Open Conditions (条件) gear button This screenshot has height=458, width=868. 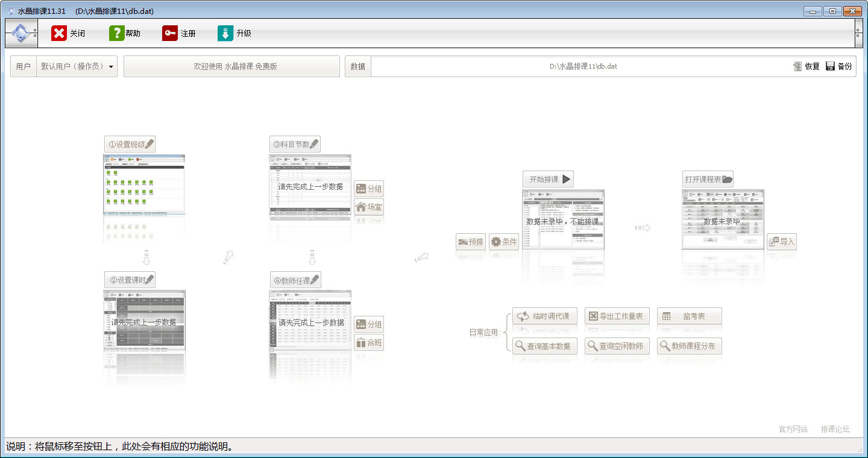504,242
